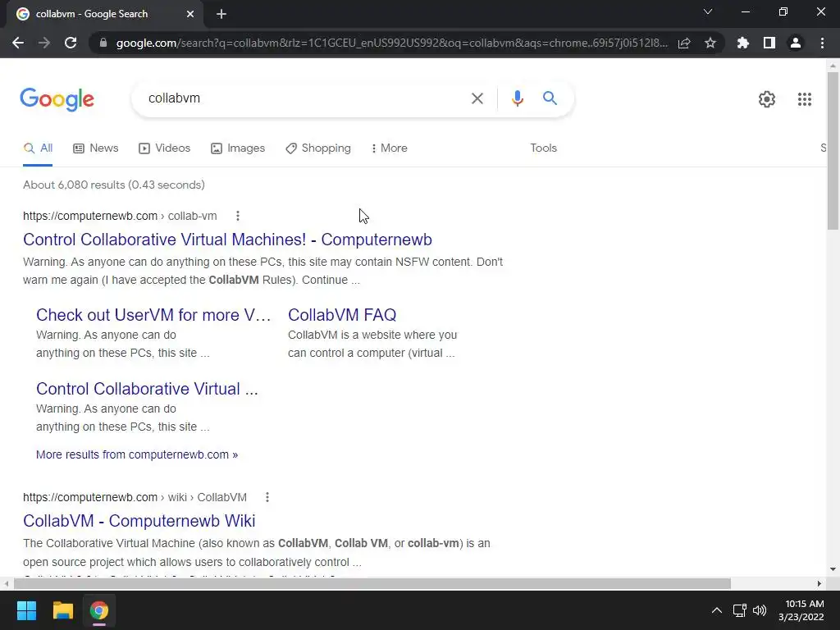Select the All results tab
Viewport: 840px width, 630px height.
click(x=38, y=148)
